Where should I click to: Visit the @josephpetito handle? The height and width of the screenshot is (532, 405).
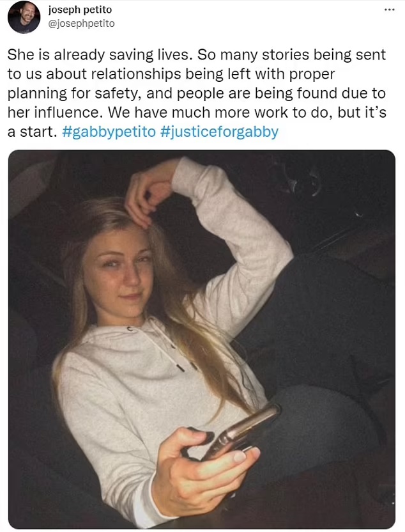click(x=82, y=24)
